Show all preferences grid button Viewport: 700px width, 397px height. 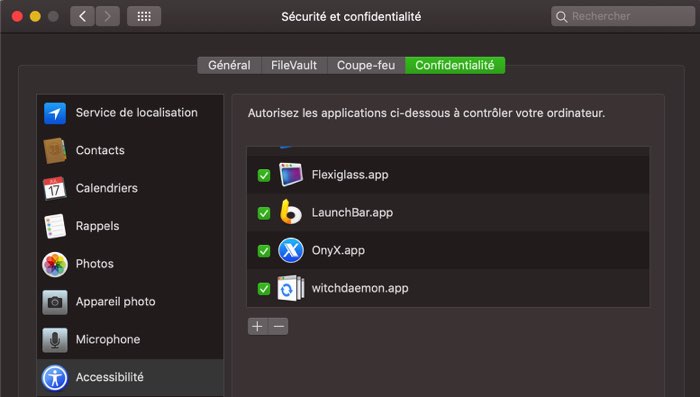(144, 17)
